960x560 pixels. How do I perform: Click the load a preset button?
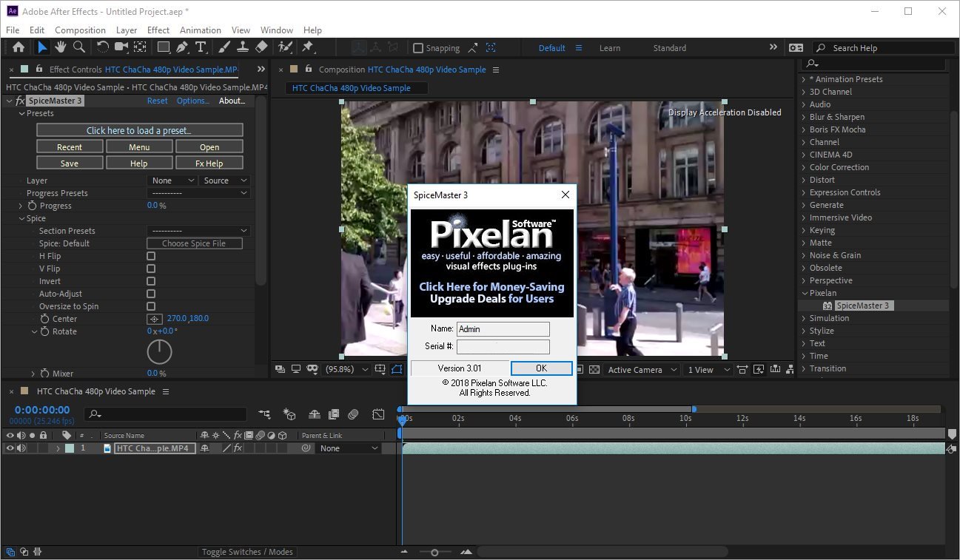140,130
